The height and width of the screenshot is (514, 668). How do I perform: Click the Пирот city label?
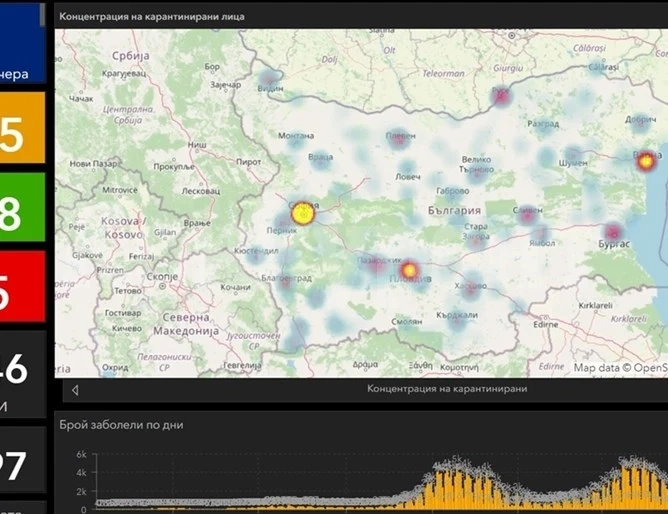pyautogui.click(x=248, y=162)
